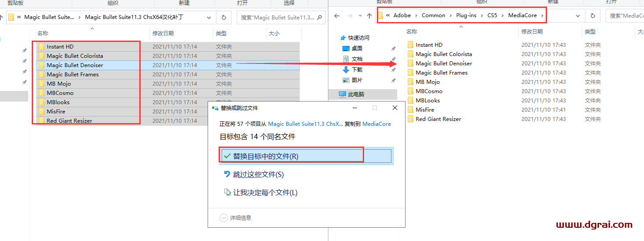Click Plug-ins in the address path
Screen dimensions: 644x241
466,15
